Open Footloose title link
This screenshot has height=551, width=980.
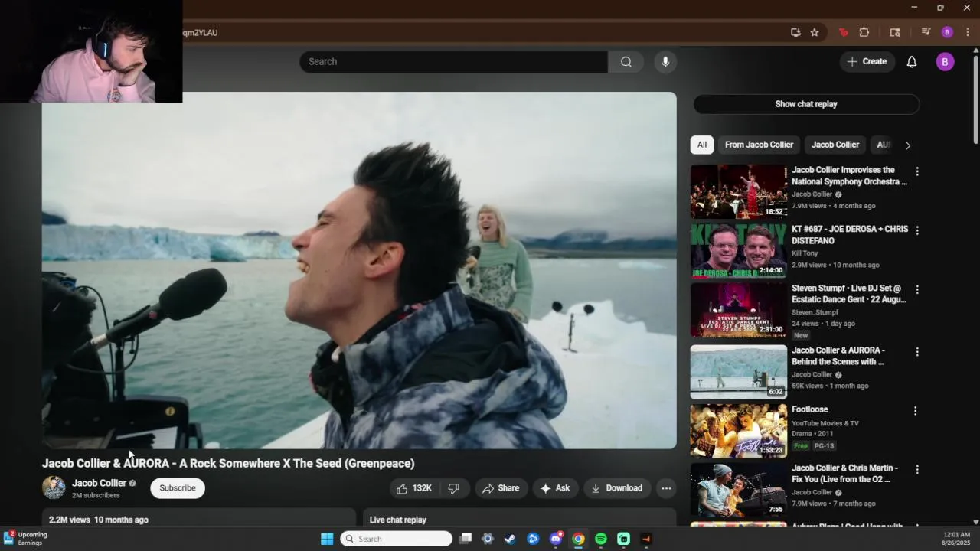pyautogui.click(x=810, y=410)
